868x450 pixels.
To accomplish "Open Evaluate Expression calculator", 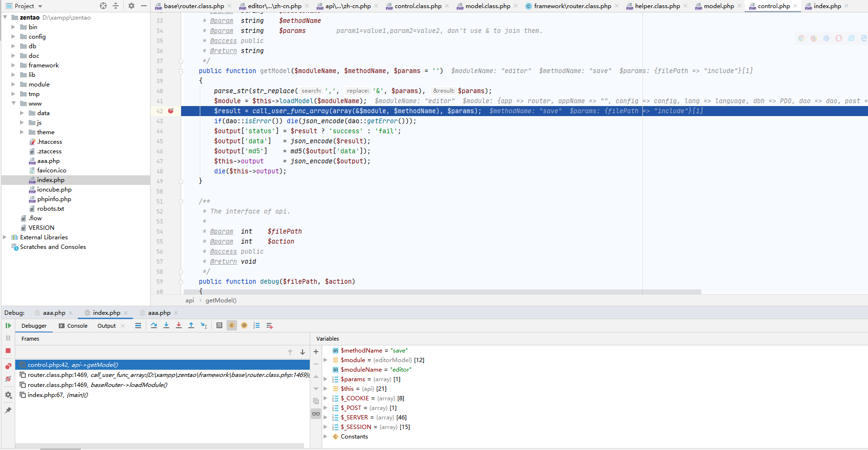I will [x=219, y=326].
